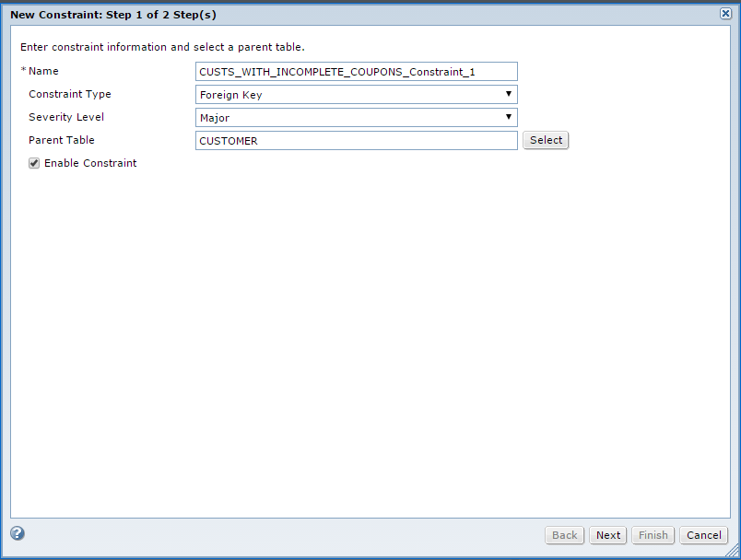The width and height of the screenshot is (741, 560).
Task: Click the Enable Constraint label text
Action: pyautogui.click(x=90, y=163)
